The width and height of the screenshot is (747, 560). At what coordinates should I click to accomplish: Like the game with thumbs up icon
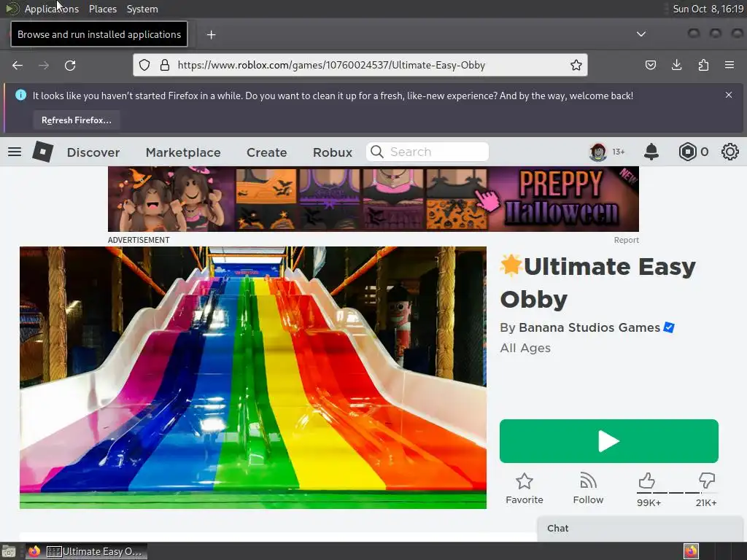(646, 481)
